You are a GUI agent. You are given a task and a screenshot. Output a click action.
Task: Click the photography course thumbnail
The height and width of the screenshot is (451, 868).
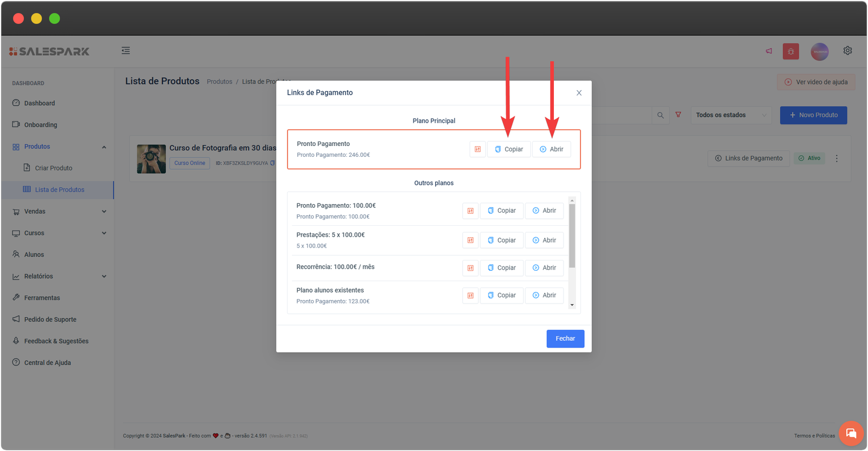coord(151,159)
